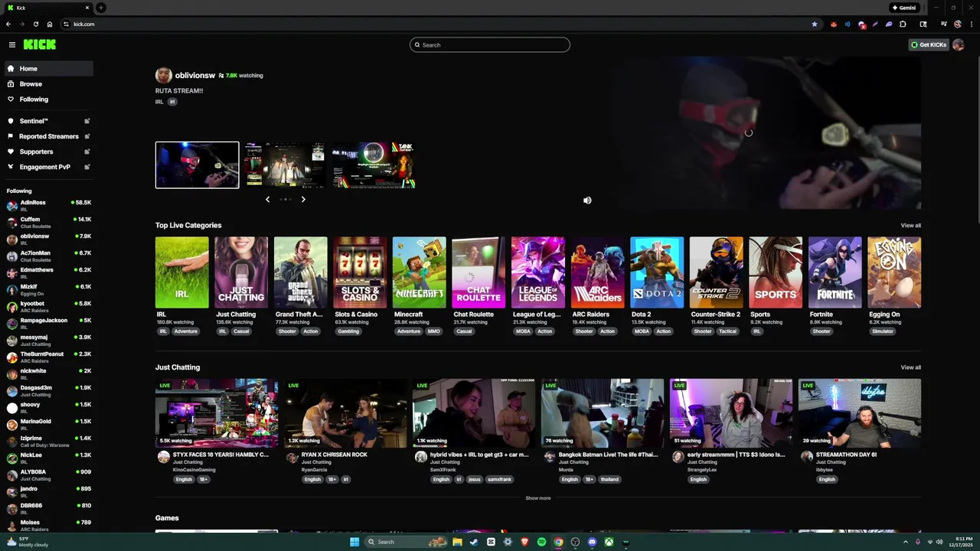Viewport: 980px width, 551px height.
Task: Open Spotify from the taskbar
Action: click(x=541, y=542)
